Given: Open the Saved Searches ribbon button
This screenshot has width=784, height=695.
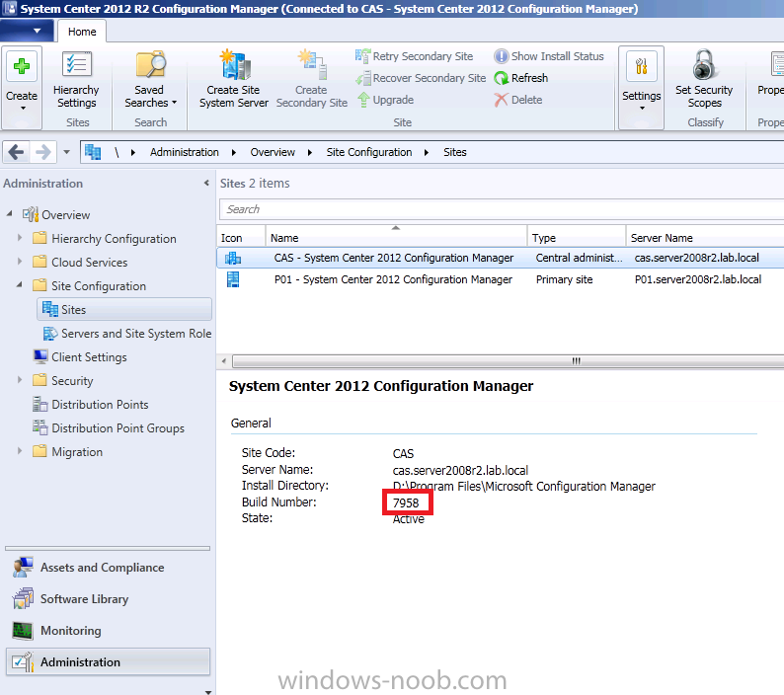Looking at the screenshot, I should pos(150,80).
